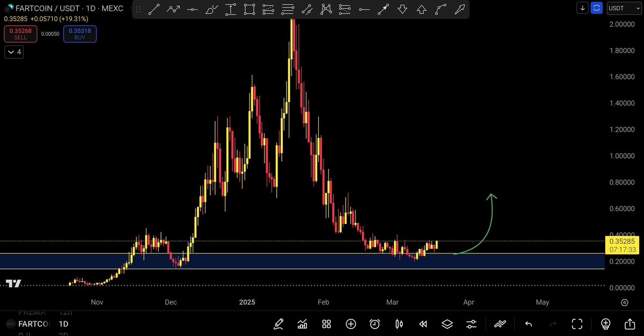This screenshot has height=336, width=644.
Task: Select the arrow marker line tool
Action: coord(383,9)
